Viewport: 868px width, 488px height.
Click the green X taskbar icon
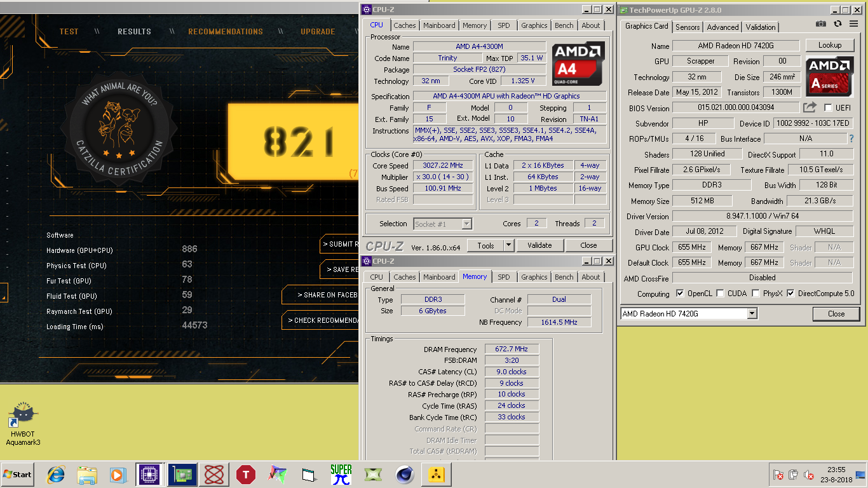click(x=373, y=475)
